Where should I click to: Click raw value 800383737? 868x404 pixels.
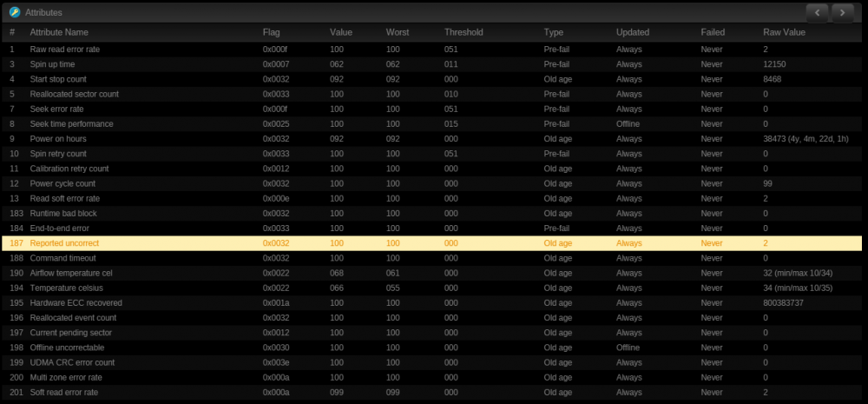783,303
